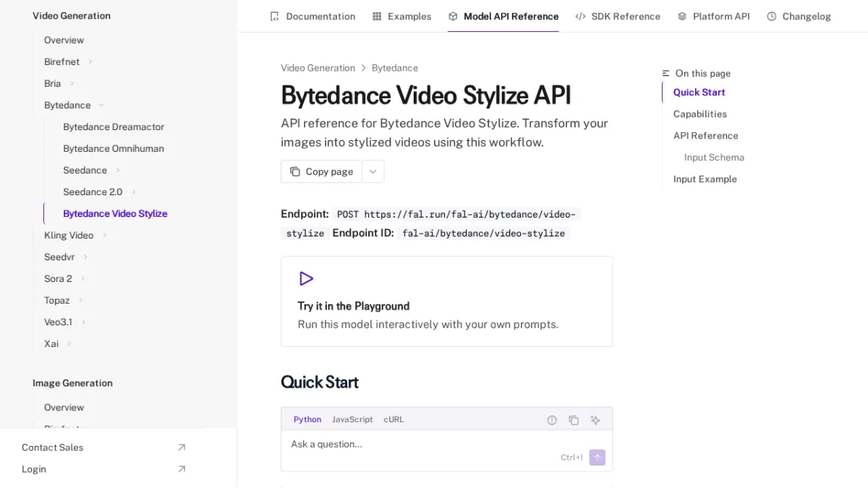Jump to Capabilities in page outline
The width and height of the screenshot is (868, 488).
coord(700,114)
